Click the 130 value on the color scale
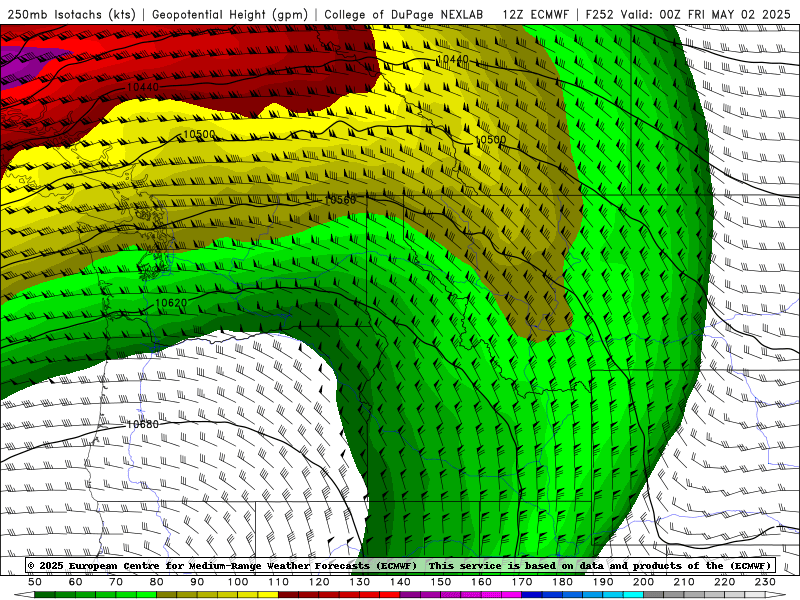 [x=360, y=582]
